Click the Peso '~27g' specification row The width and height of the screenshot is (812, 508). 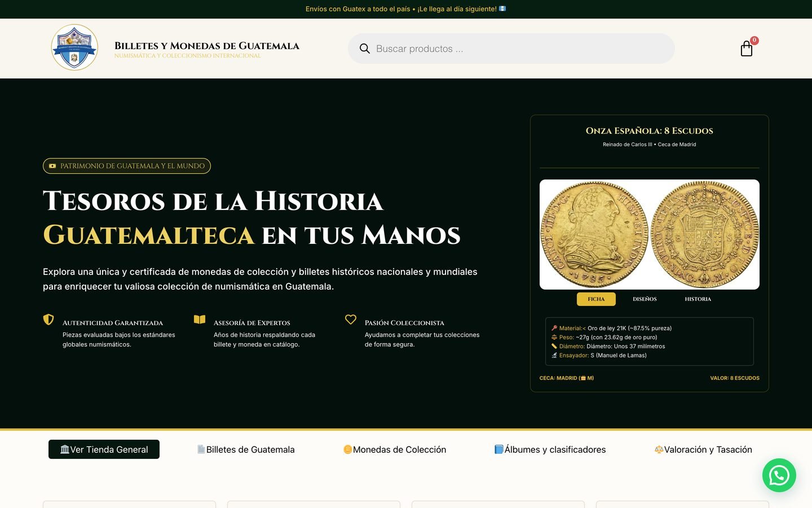[x=604, y=337]
